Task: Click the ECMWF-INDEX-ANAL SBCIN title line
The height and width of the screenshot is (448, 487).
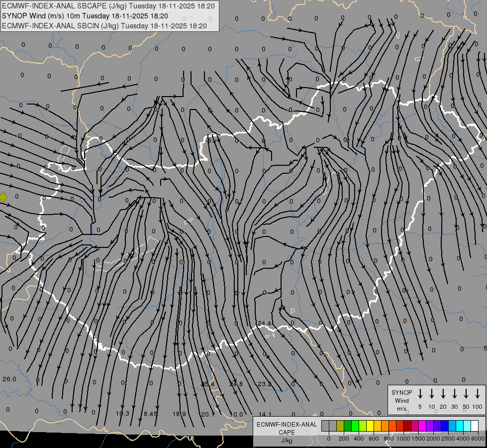Action: tap(104, 26)
